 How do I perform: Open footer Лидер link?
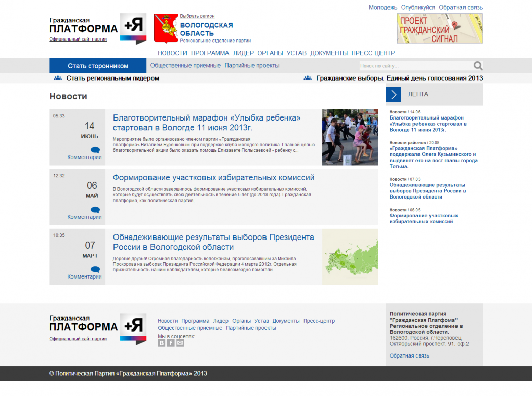220,321
